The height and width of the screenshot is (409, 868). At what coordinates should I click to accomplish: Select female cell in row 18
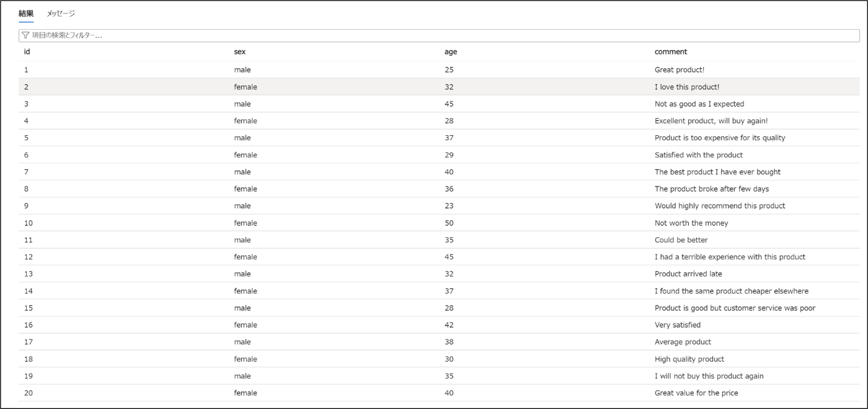tap(246, 359)
